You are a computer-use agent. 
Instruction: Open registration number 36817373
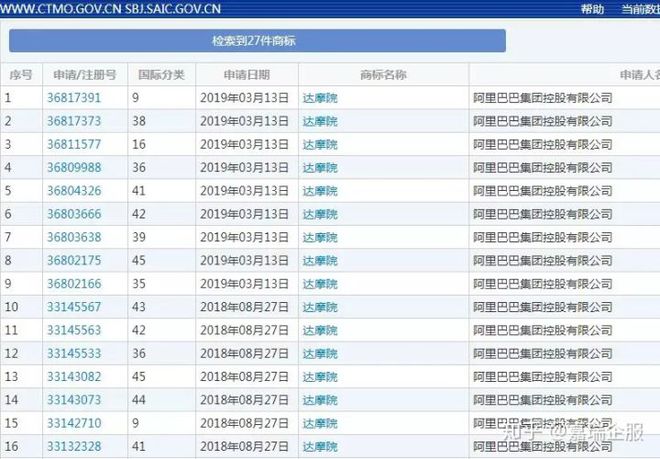74,121
